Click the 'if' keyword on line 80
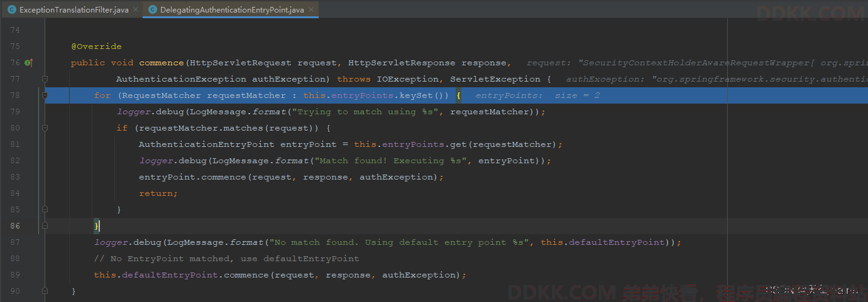This screenshot has width=868, height=302. (122, 128)
